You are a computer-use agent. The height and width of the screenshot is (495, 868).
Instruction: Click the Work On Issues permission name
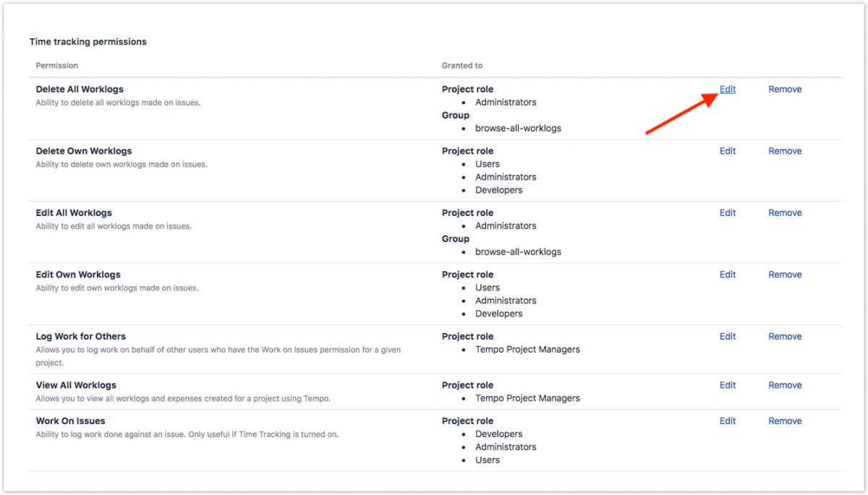[71, 421]
